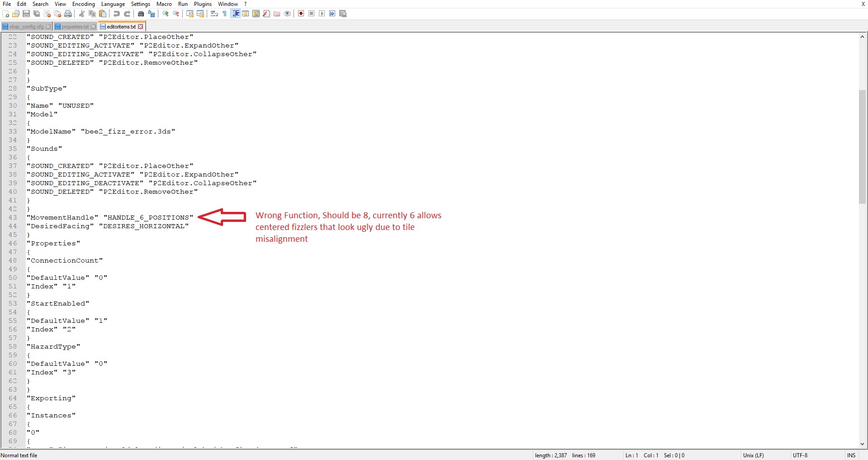Toggle synchronize horizontal scrolling
This screenshot has width=868, height=460.
pos(200,14)
